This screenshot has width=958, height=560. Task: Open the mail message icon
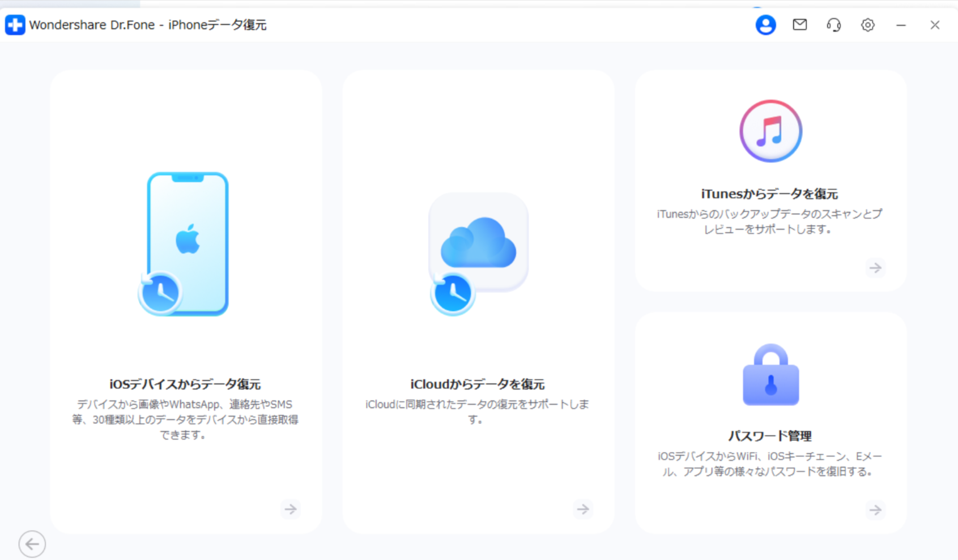(799, 24)
